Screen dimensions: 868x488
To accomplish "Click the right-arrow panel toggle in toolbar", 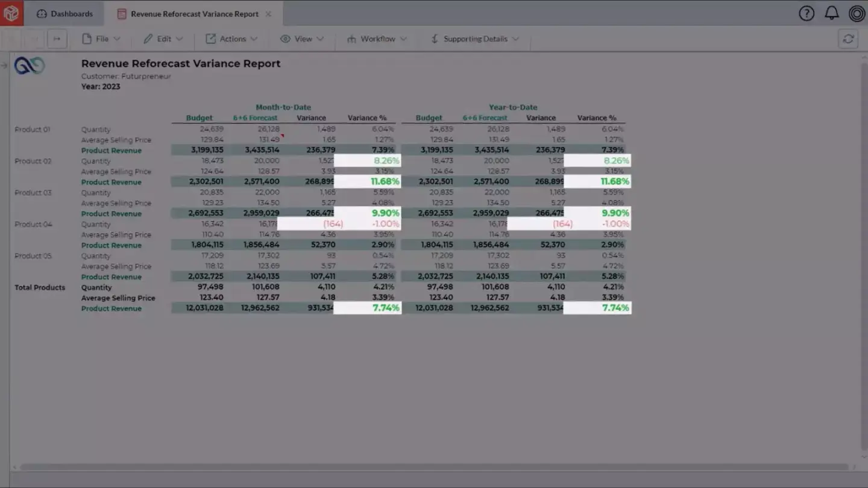I will (x=57, y=39).
